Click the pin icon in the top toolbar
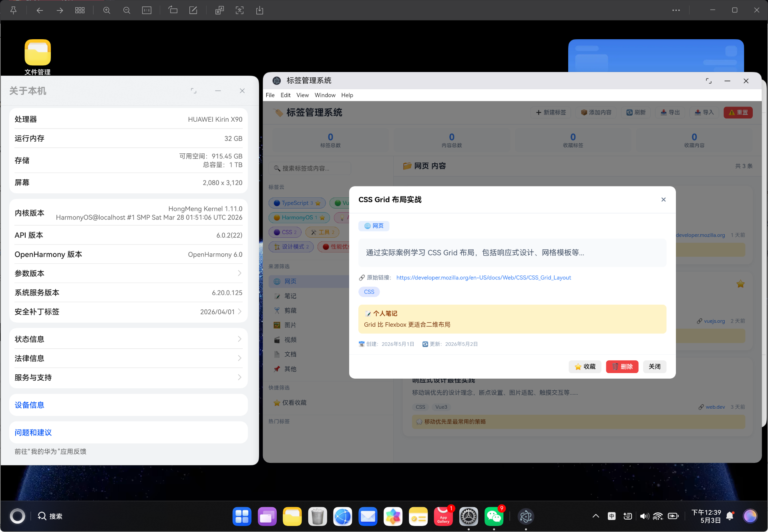 [13, 10]
